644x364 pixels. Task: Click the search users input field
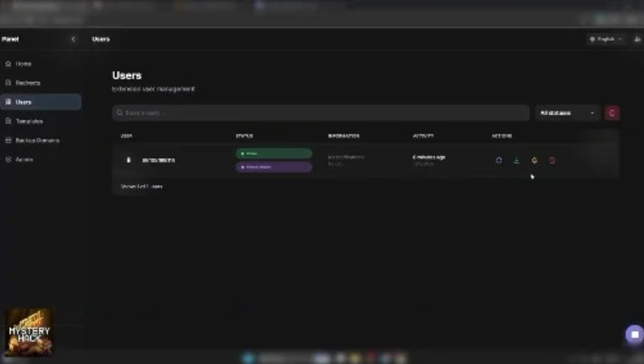[320, 113]
